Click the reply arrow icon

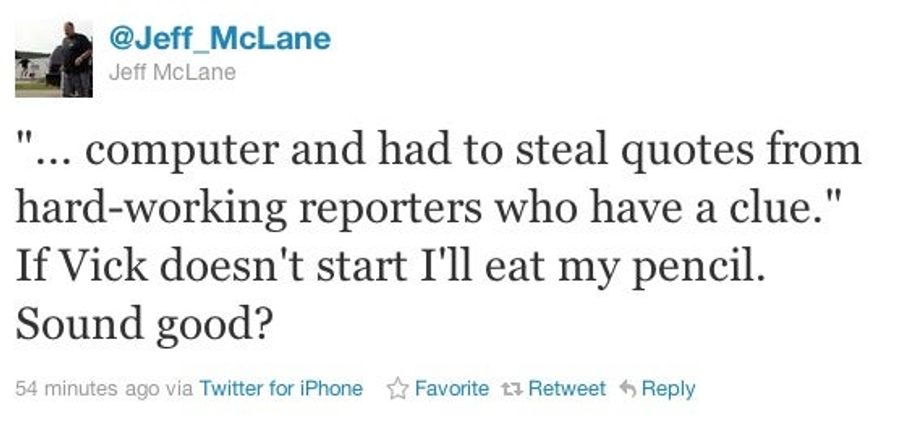(x=628, y=389)
